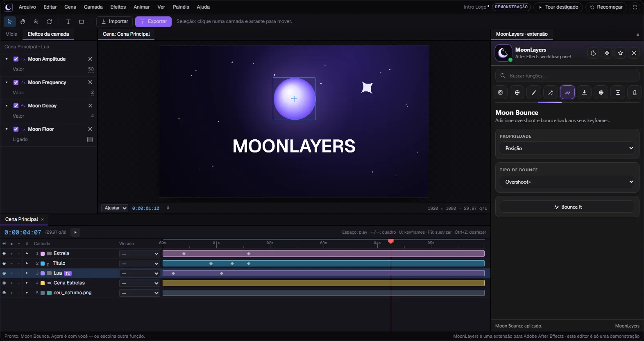Disable the Moon Frequency effect checkbox
The image size is (644, 341).
coord(16,82)
